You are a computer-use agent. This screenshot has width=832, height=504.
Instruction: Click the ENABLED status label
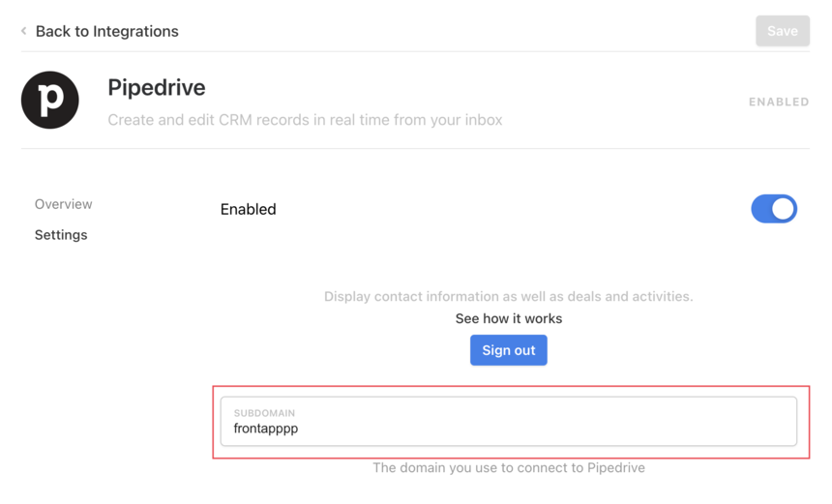point(779,102)
